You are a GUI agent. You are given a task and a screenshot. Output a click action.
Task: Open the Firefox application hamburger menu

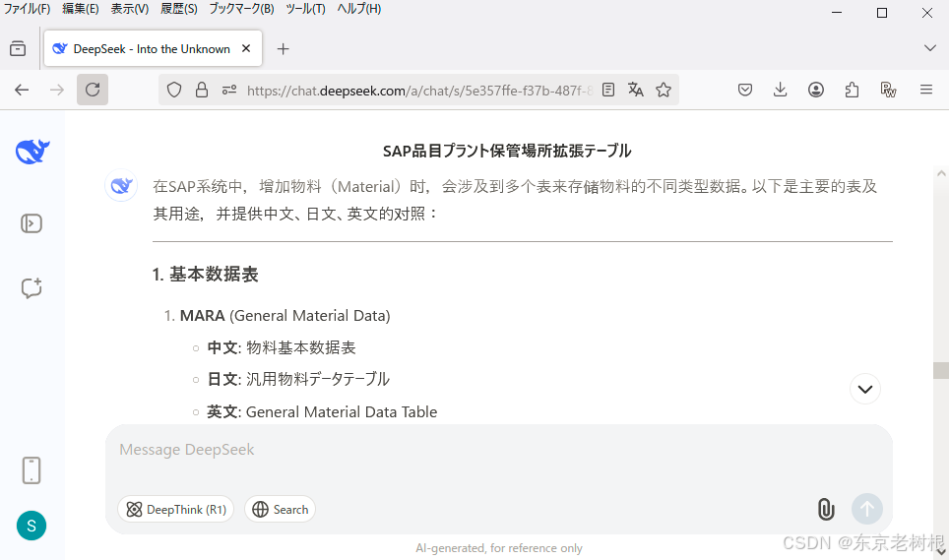[926, 91]
